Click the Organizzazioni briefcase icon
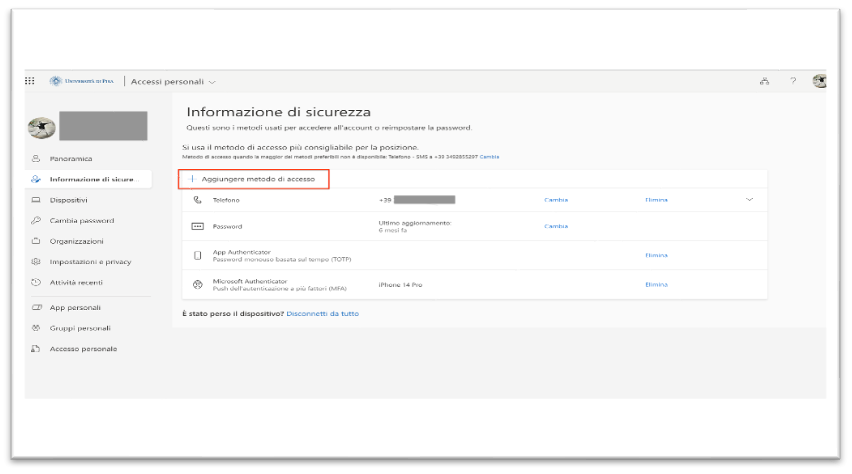 (x=36, y=241)
